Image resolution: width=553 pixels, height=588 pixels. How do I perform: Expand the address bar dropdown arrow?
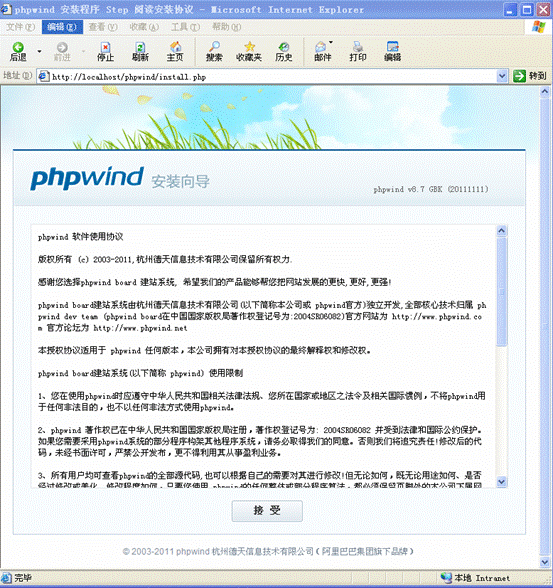[x=502, y=76]
